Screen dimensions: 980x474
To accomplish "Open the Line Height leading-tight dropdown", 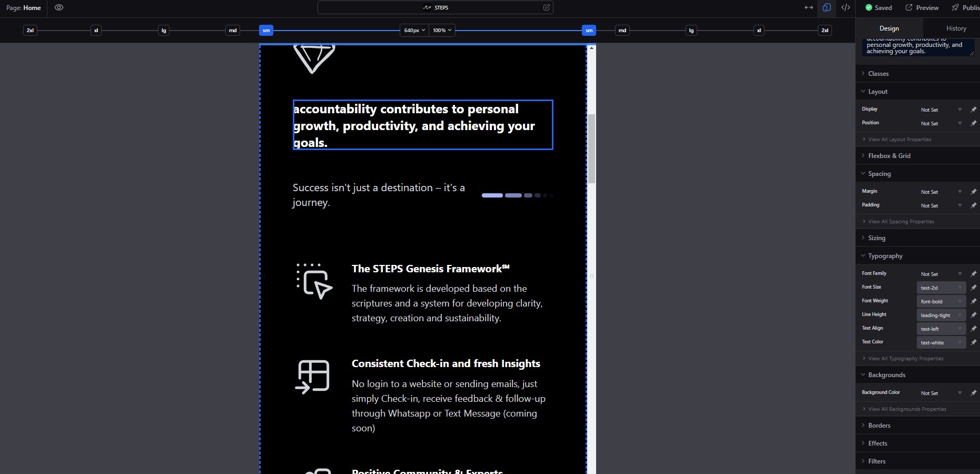I will coord(941,315).
